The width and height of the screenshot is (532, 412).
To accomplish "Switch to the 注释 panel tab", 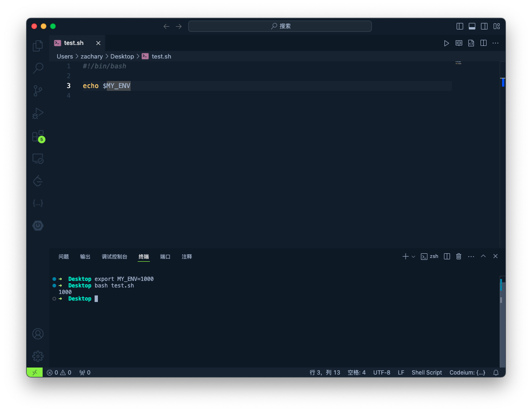I will coord(186,257).
